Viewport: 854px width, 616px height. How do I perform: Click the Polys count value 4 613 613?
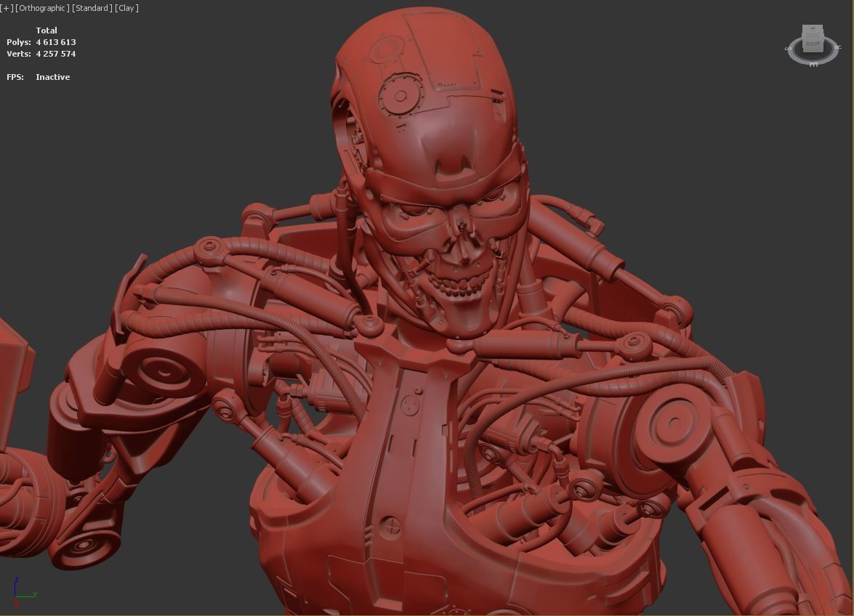click(x=55, y=42)
